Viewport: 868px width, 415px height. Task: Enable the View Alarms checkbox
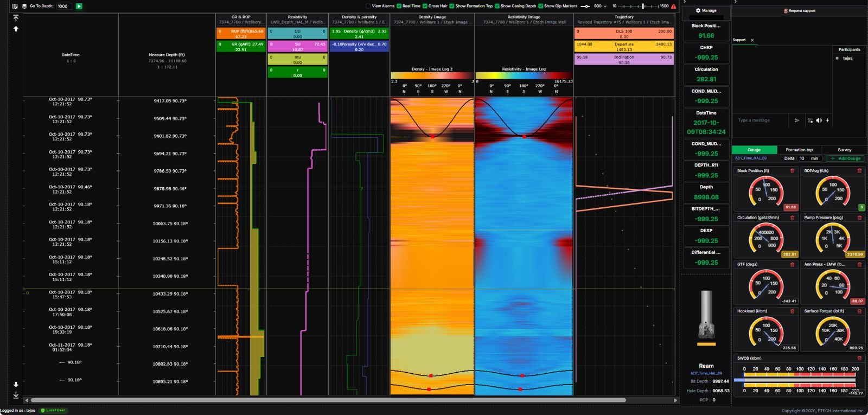pos(368,6)
